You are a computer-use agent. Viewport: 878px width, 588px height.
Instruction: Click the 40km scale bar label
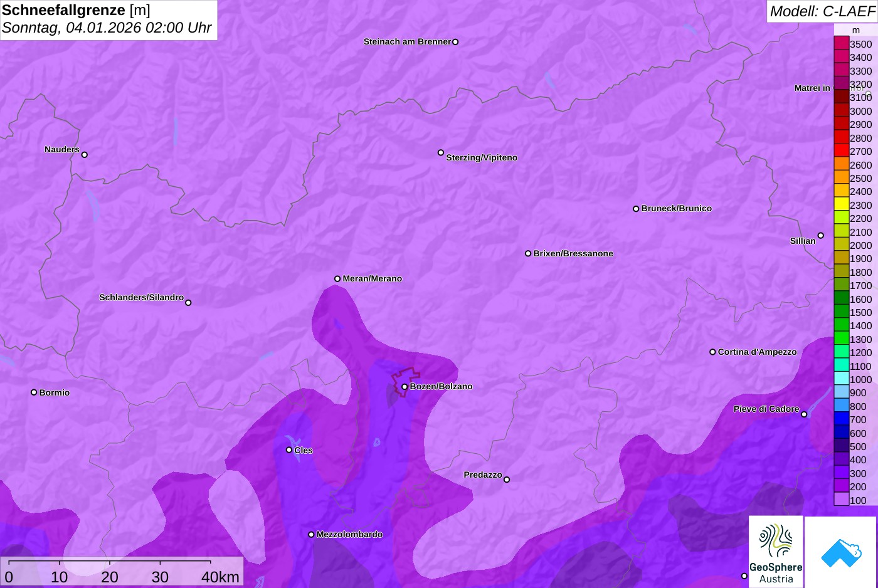[220, 577]
